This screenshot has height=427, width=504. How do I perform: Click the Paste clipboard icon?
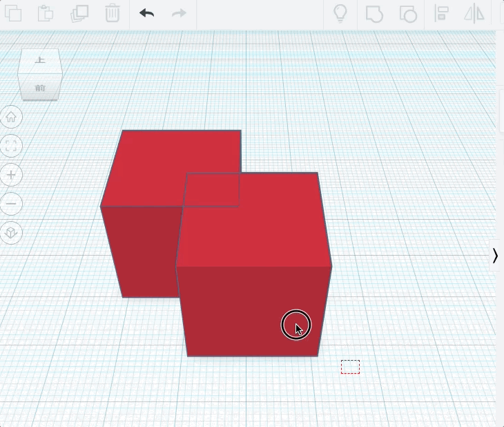pos(46,14)
